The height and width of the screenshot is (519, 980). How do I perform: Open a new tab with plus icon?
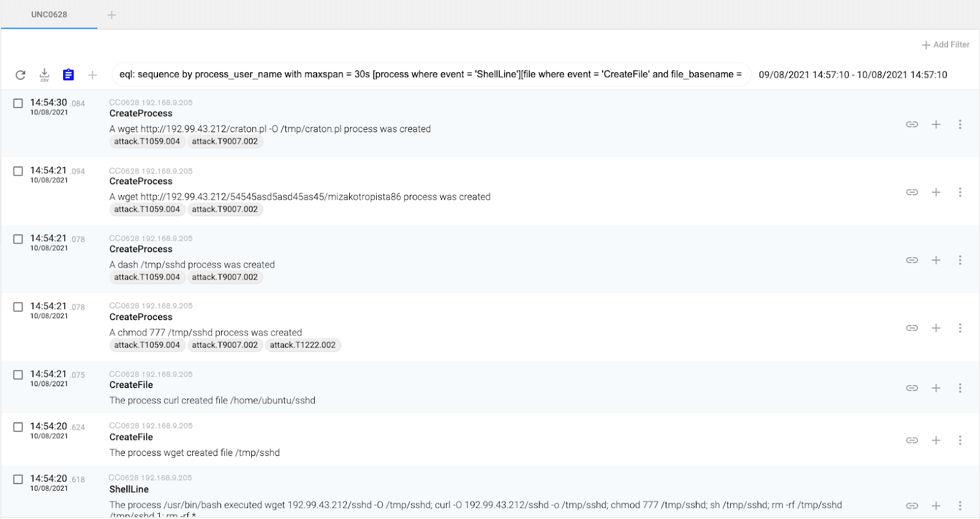[x=111, y=15]
